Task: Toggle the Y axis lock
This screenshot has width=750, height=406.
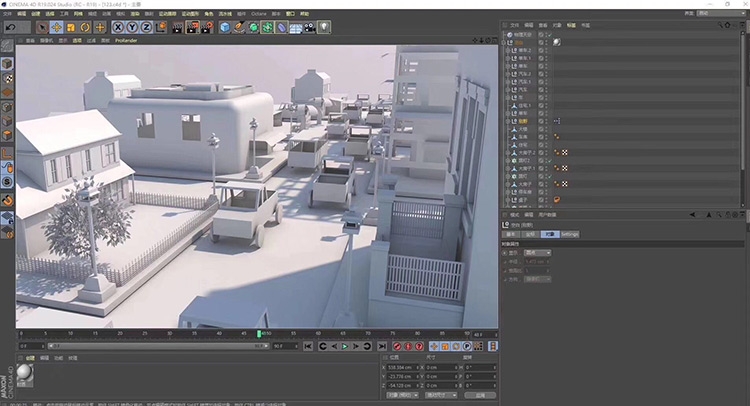Action: (x=133, y=27)
